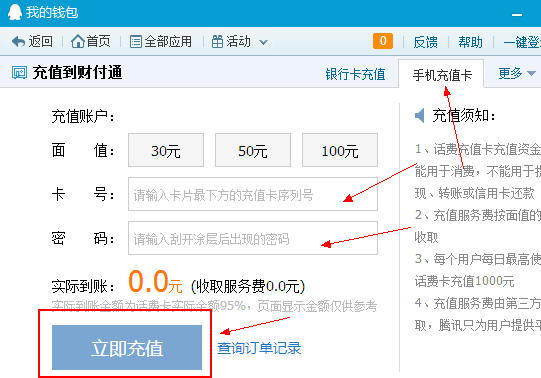
Task: Click the speaker icon next to 充值须知
Action: [x=420, y=116]
